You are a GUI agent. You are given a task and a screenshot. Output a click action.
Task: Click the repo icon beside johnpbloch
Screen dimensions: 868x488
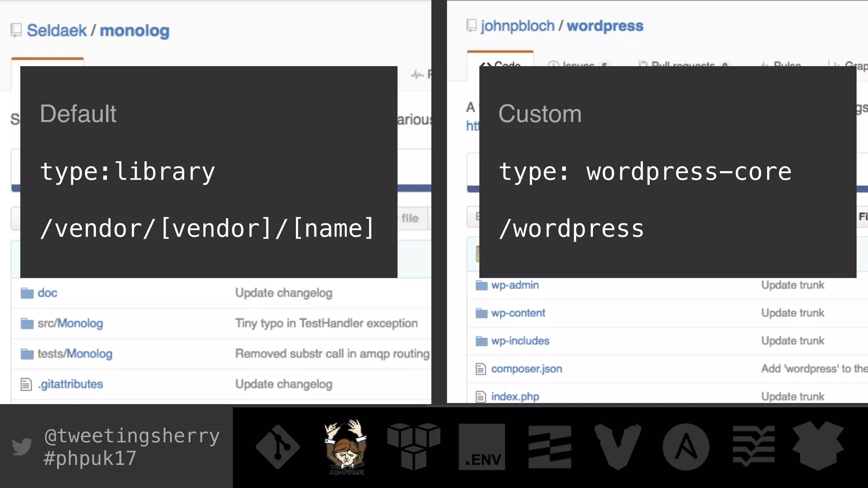pyautogui.click(x=471, y=26)
